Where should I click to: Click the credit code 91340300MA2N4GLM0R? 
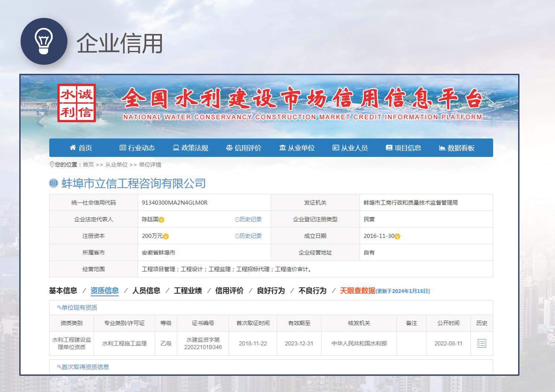(x=174, y=203)
